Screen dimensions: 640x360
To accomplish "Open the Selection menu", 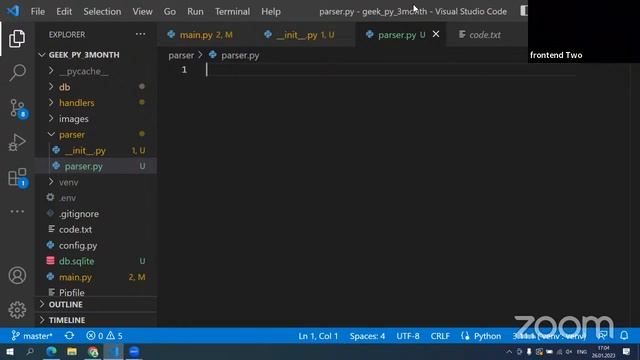I will coord(102,11).
